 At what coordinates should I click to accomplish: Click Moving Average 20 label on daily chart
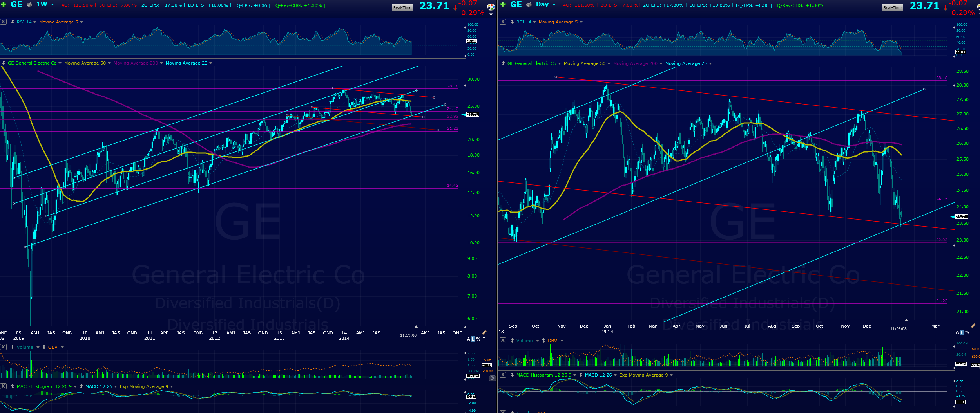[686, 63]
